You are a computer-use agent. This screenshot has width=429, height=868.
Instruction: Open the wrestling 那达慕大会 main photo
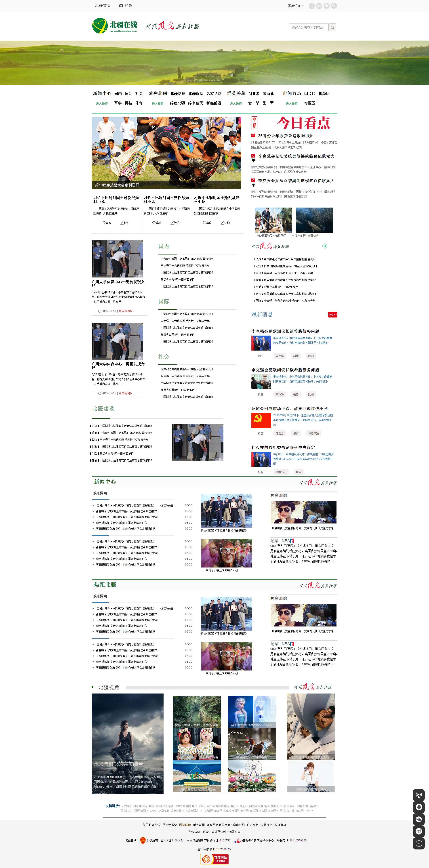(166, 153)
